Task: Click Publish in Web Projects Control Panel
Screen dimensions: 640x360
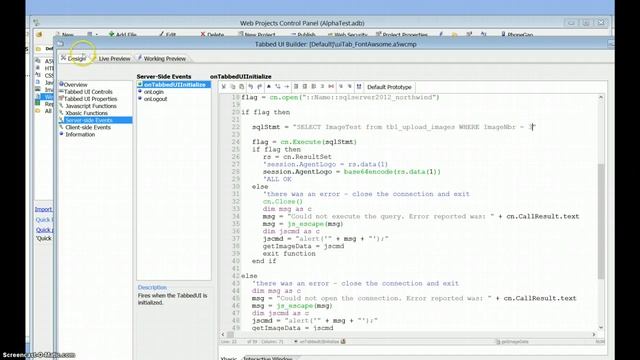Action: point(303,35)
